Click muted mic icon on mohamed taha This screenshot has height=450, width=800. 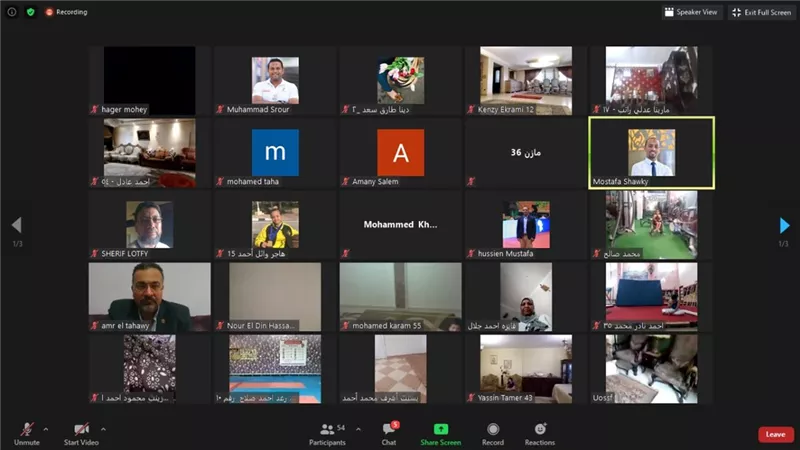pos(220,181)
